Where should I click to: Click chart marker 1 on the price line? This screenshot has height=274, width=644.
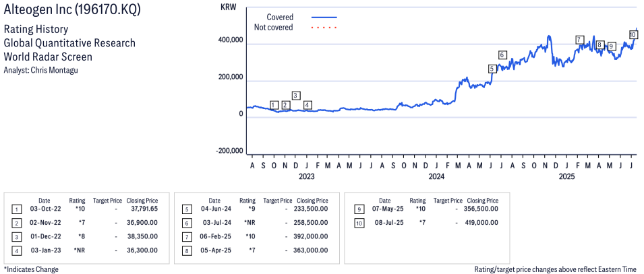point(274,105)
